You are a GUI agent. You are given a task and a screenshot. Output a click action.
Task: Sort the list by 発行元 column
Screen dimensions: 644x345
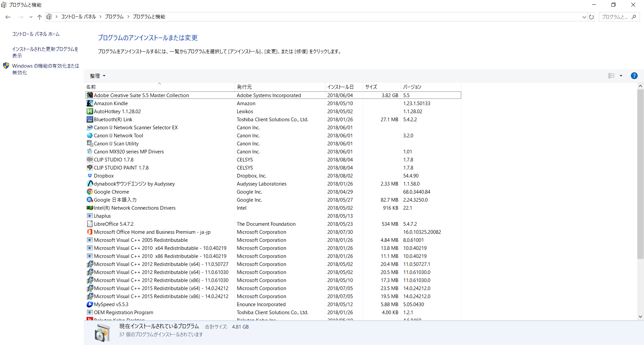(x=280, y=87)
